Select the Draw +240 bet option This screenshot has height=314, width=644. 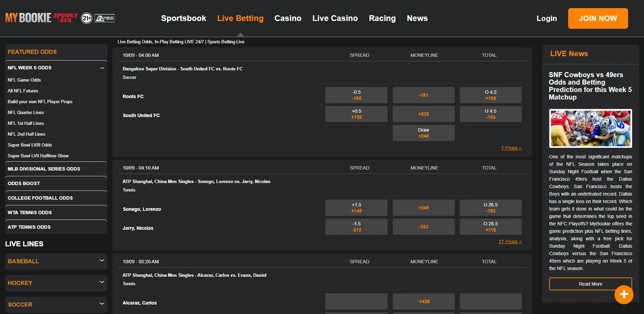click(423, 133)
